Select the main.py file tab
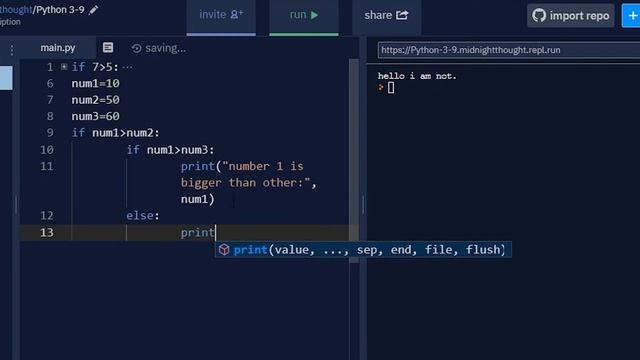Screen dimensions: 640x360 (x=58, y=48)
